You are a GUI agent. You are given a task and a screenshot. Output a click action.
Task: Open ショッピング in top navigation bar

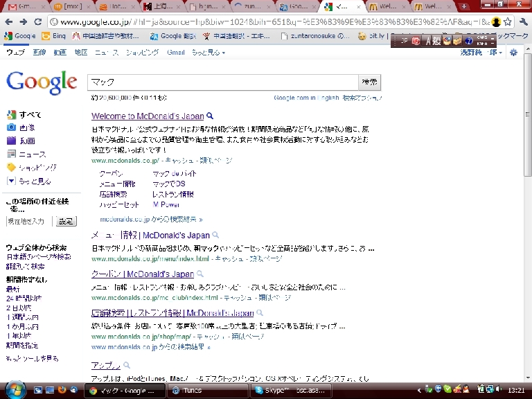pos(143,53)
